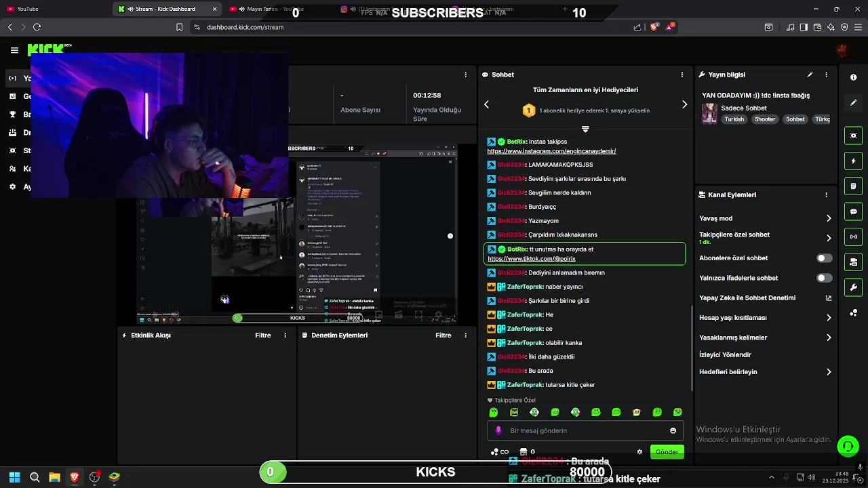This screenshot has width=868, height=488.
Task: Click the Shooter tag
Action: [764, 119]
